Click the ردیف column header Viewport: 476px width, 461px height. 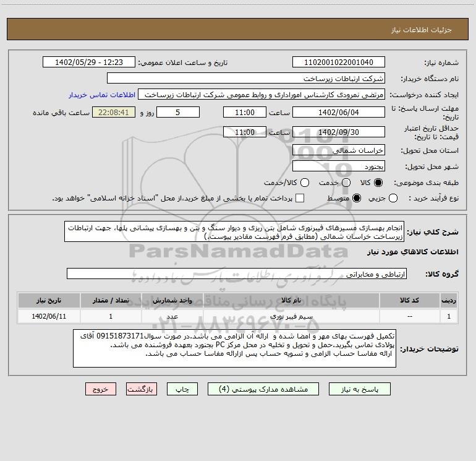449,301
